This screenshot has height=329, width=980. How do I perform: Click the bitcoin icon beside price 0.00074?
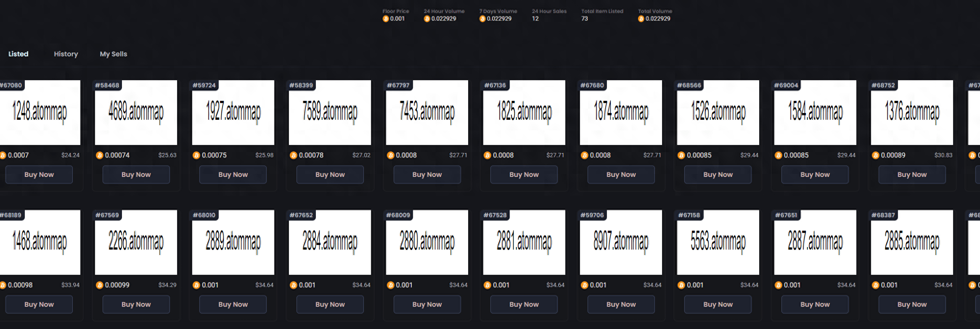coord(100,155)
